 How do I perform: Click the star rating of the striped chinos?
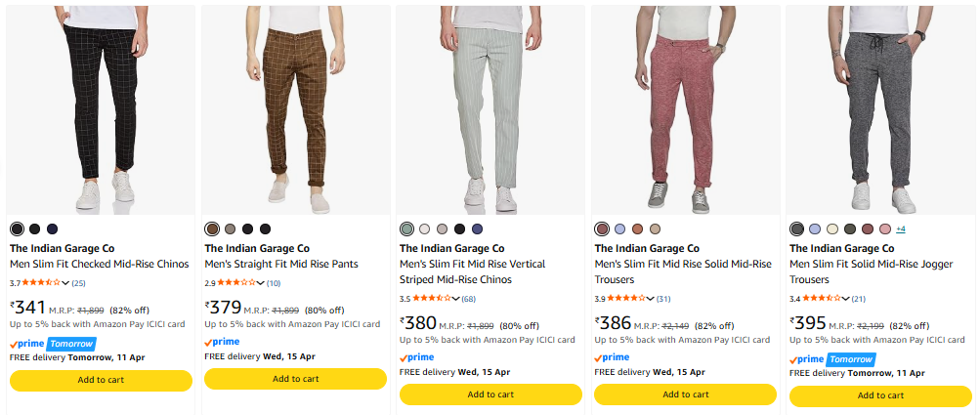coord(432,299)
